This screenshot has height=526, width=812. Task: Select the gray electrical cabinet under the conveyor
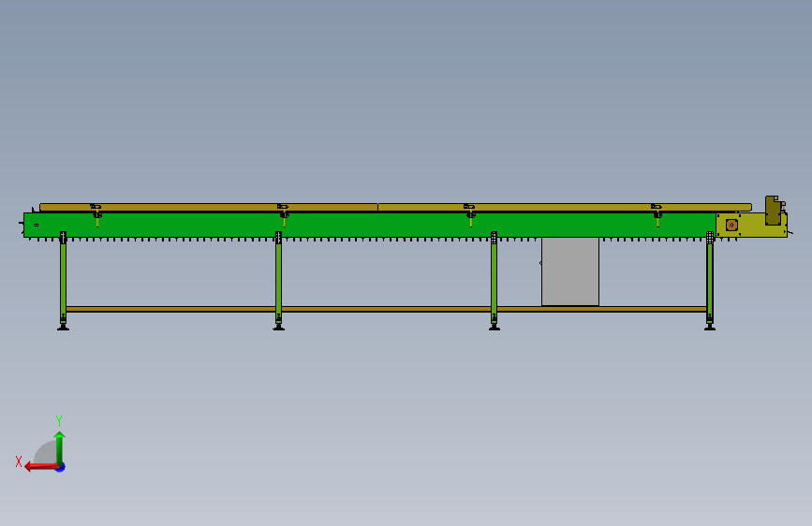(570, 271)
